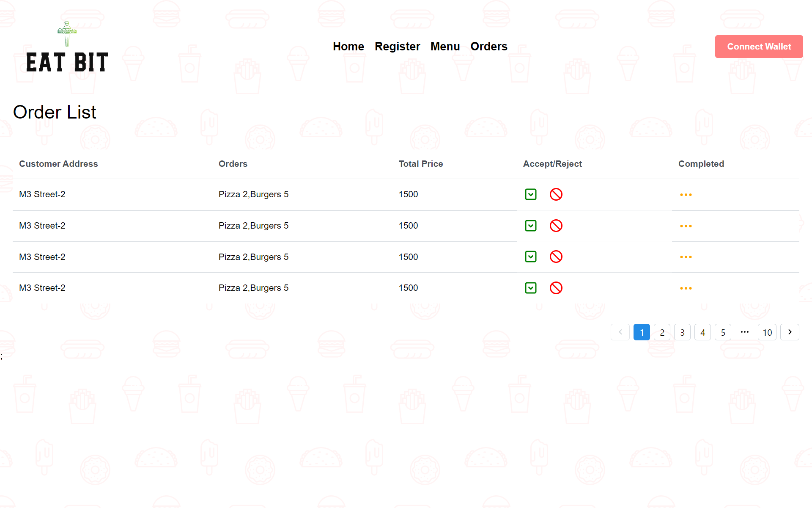Select page 3 in pagination

point(682,332)
